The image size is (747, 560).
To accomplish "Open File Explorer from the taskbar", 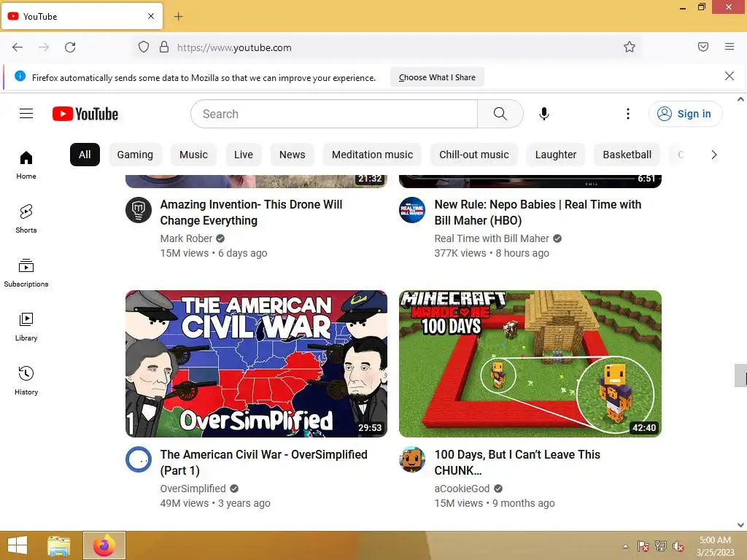I will pos(59,545).
